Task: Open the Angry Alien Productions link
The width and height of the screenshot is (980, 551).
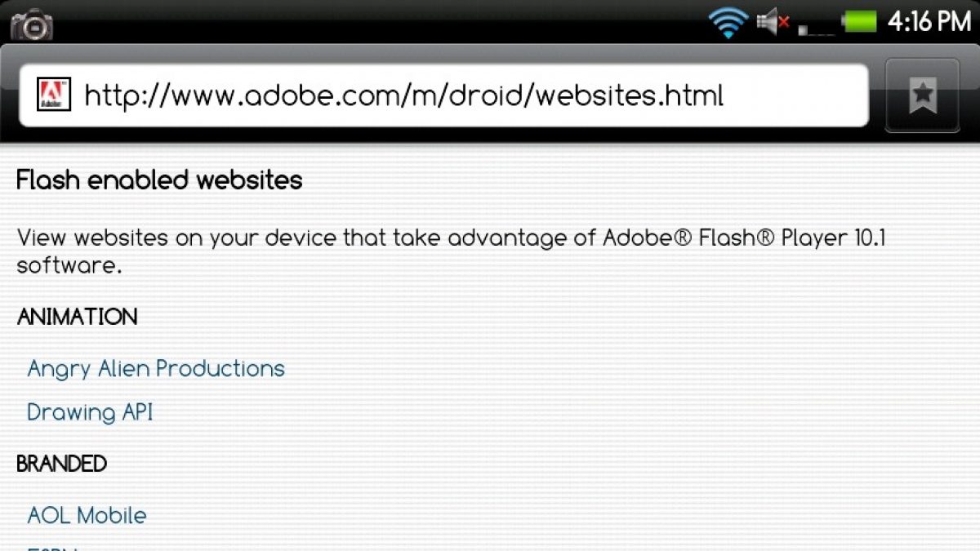Action: [156, 369]
